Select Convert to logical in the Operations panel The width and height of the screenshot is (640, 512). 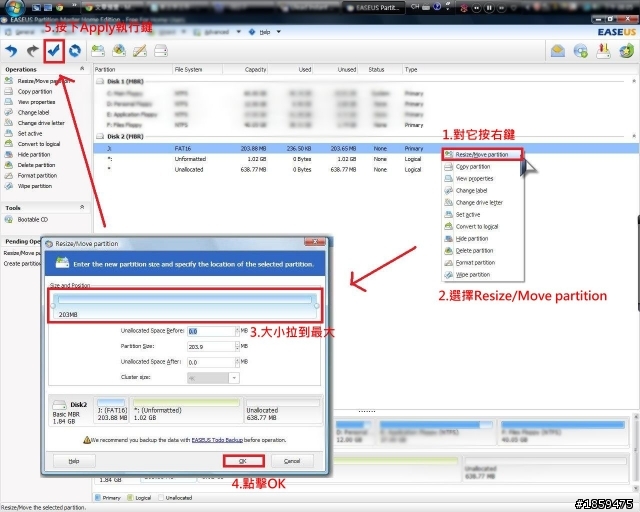coord(39,144)
